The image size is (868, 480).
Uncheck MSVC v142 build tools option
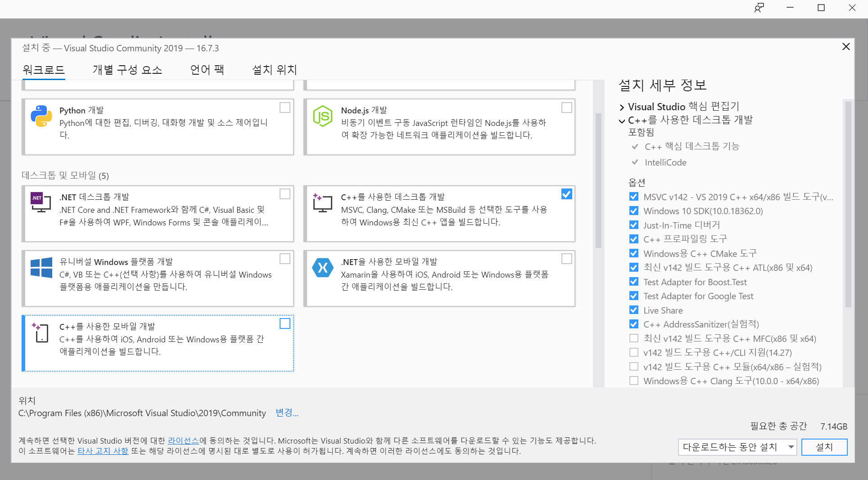click(x=634, y=197)
